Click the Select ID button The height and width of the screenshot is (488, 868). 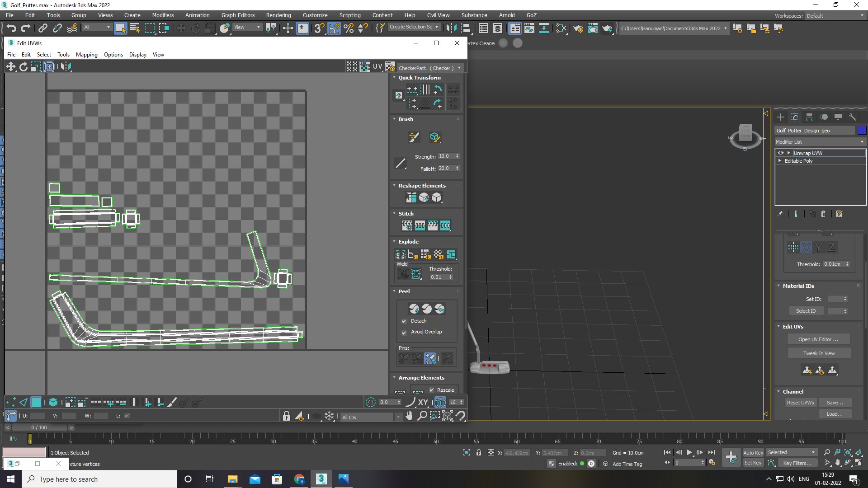point(806,311)
